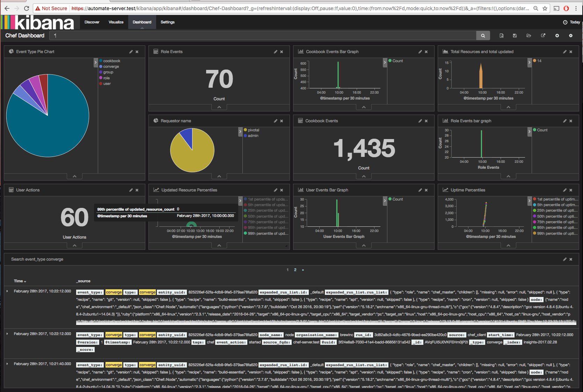Open the Visualize tab
Screen dimensions: 583x392
click(x=116, y=22)
